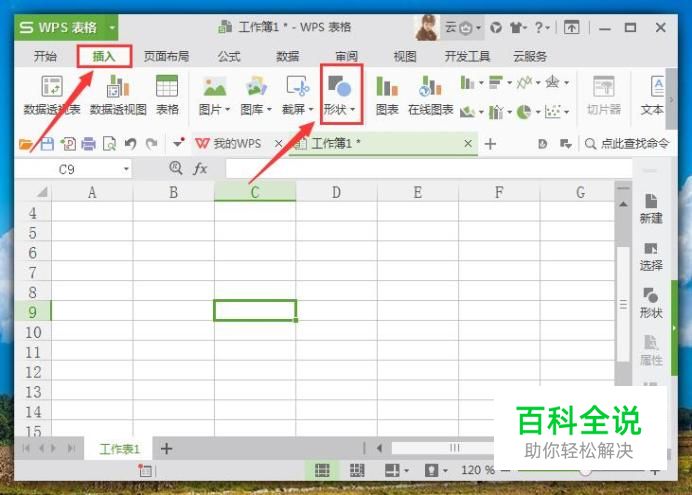The width and height of the screenshot is (692, 495).
Task: Click the zoom lookup icon beside fx
Action: click(176, 168)
